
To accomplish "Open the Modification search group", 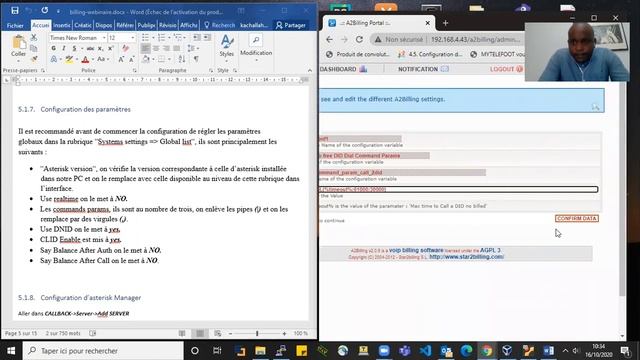I will click(256, 48).
